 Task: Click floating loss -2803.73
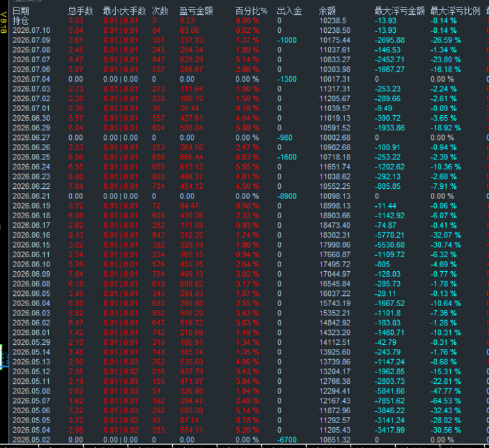[x=390, y=381]
